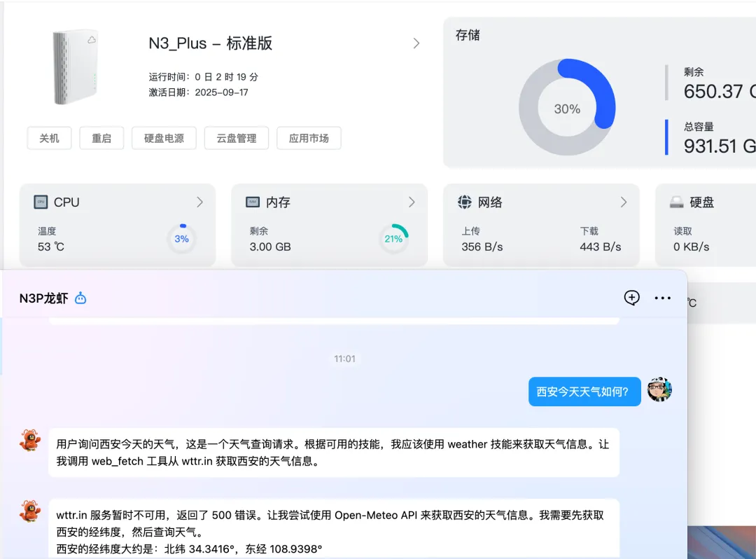Click the 西安今天天气如何? message bubble
The height and width of the screenshot is (559, 756).
coord(584,392)
